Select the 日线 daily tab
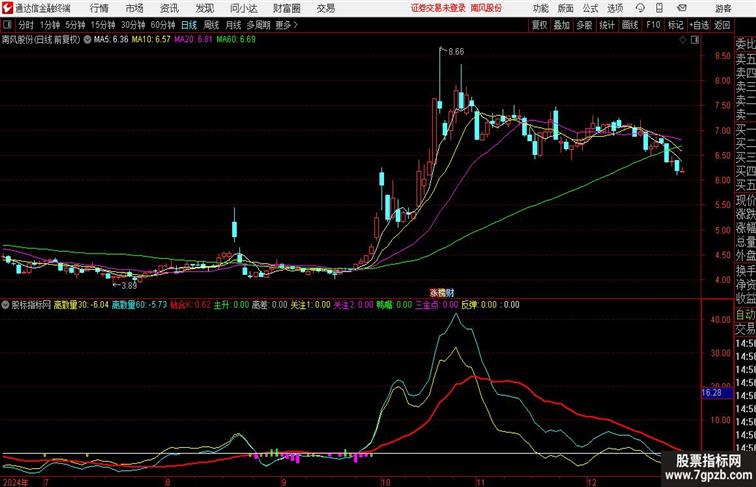The width and height of the screenshot is (756, 487). click(189, 25)
